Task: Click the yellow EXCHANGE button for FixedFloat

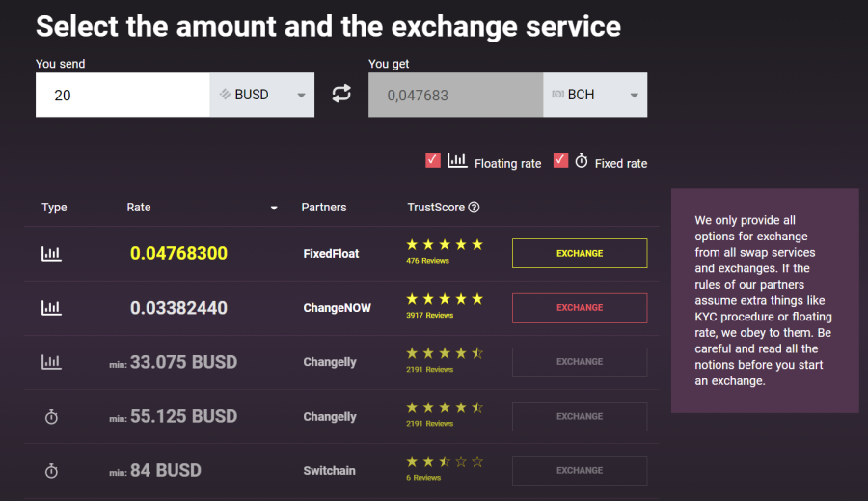Action: pos(580,253)
